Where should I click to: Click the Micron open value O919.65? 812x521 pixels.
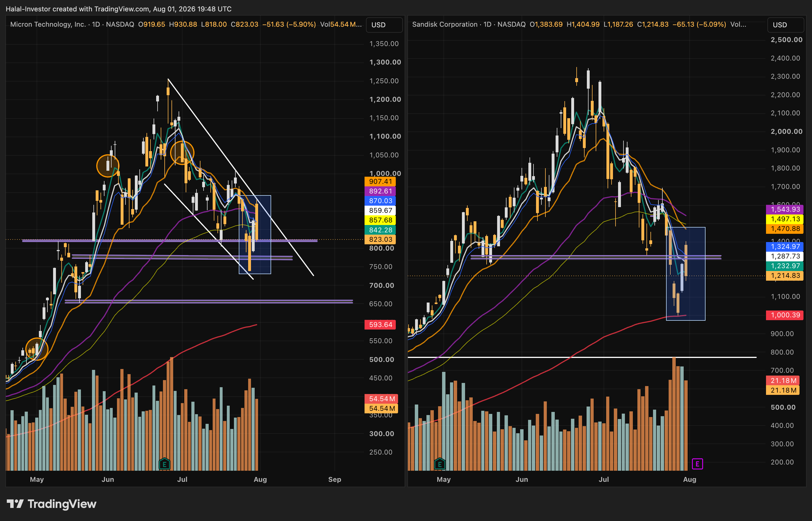pyautogui.click(x=151, y=24)
